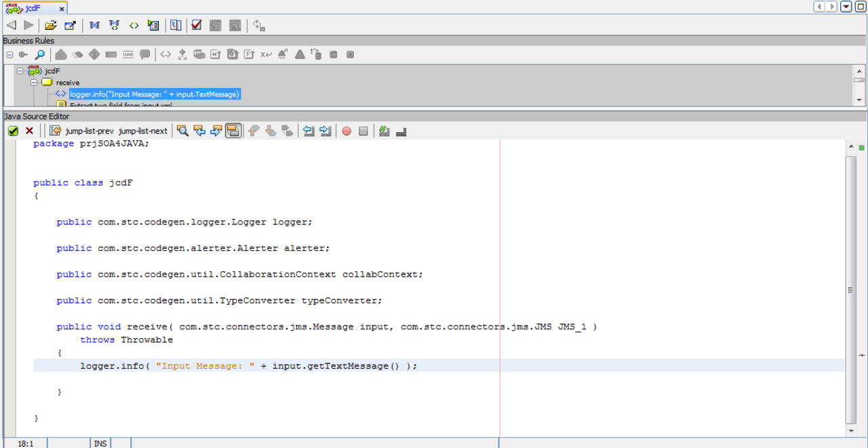868x448 pixels.
Task: Click the collapse-all minus box in Business Rules toolbar
Action: click(x=9, y=54)
